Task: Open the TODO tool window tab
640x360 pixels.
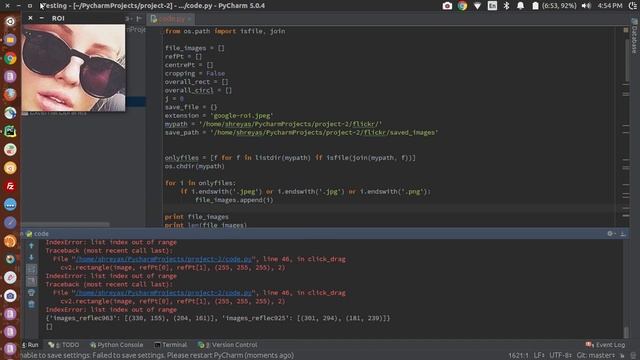Action: click(x=64, y=345)
